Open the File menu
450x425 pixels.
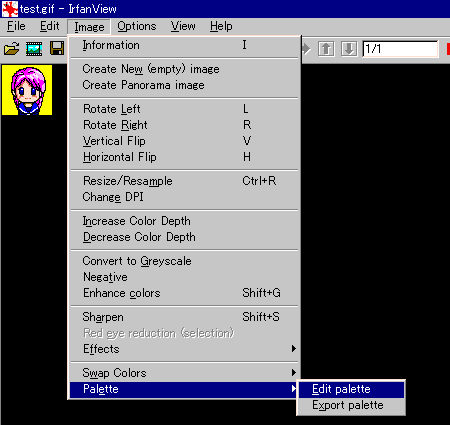click(16, 26)
